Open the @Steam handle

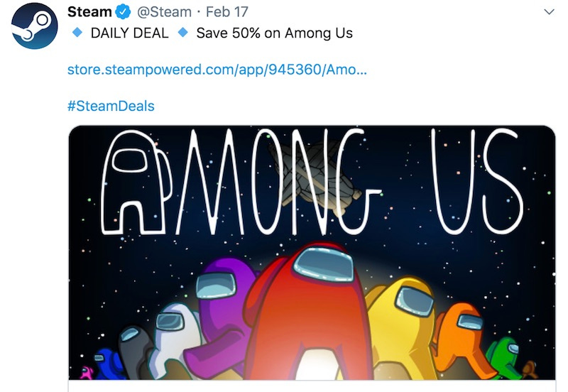pos(164,12)
